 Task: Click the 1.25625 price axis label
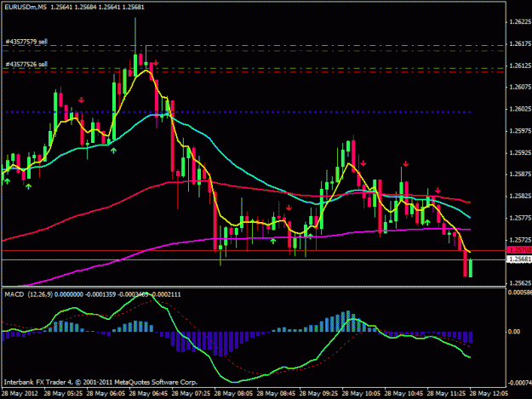coord(520,282)
